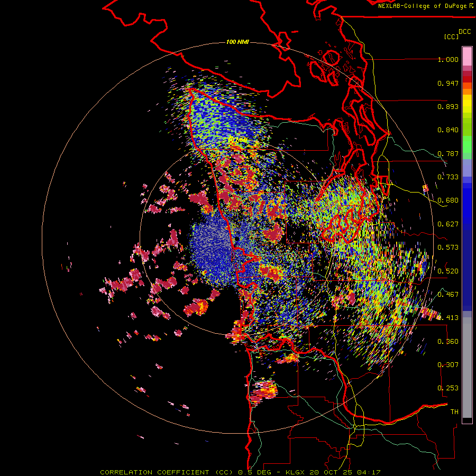
Task: Select the 0.680 scale value
Action: tap(448, 200)
